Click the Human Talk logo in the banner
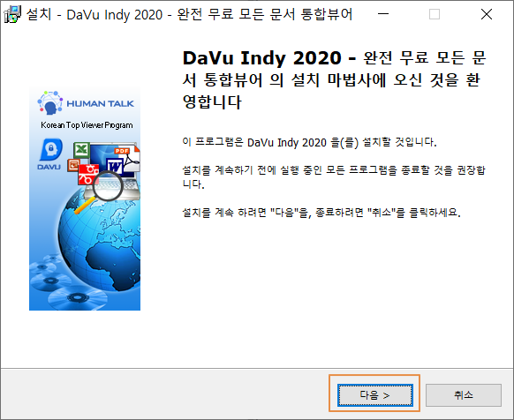Screen dimensions: 514x420 point(86,103)
